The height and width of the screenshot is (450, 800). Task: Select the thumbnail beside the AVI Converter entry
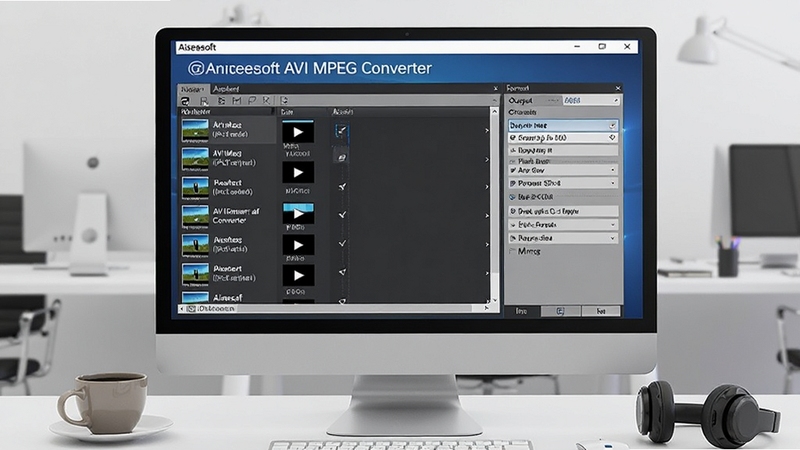coord(195,216)
